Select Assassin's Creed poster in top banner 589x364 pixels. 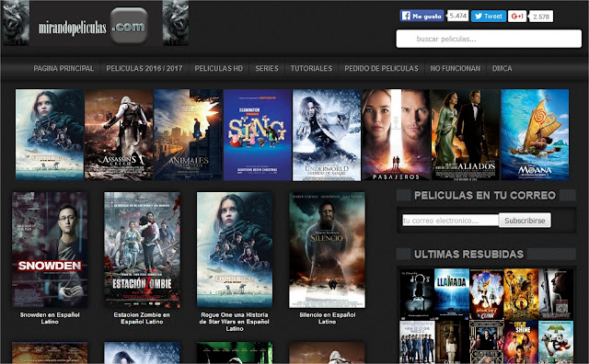pyautogui.click(x=119, y=135)
